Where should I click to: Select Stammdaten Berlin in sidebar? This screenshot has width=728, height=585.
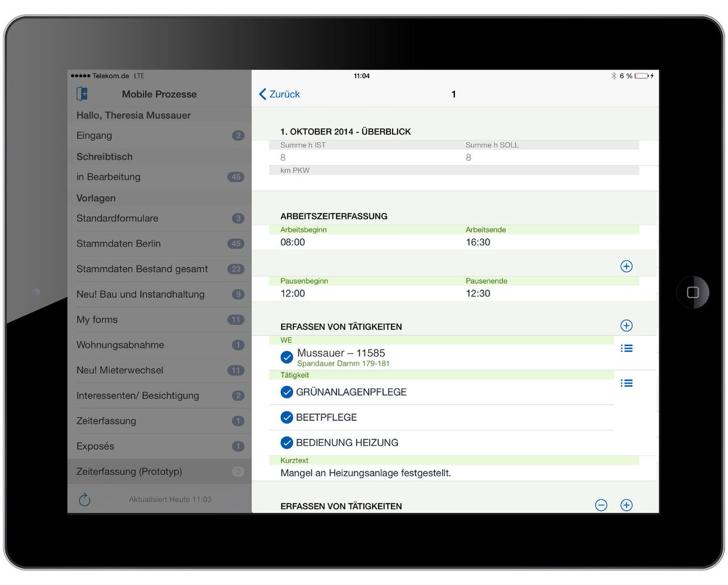[159, 244]
